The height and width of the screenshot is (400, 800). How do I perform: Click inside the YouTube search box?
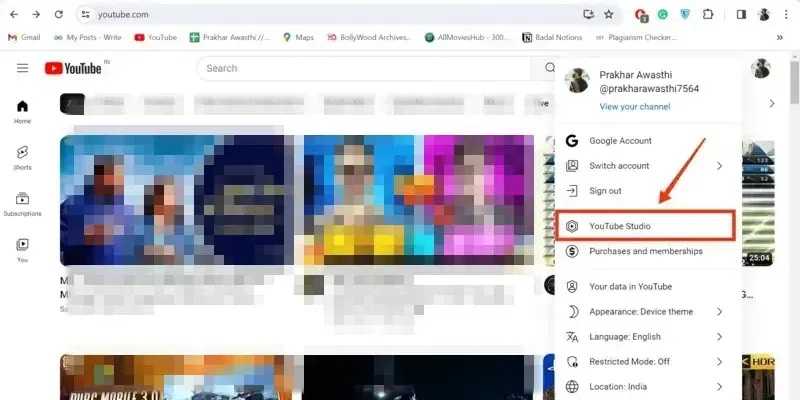pyautogui.click(x=370, y=68)
